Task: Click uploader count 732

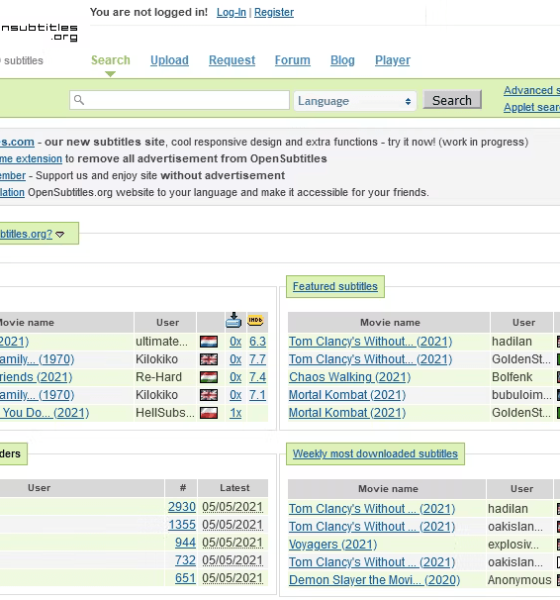Action: click(185, 560)
